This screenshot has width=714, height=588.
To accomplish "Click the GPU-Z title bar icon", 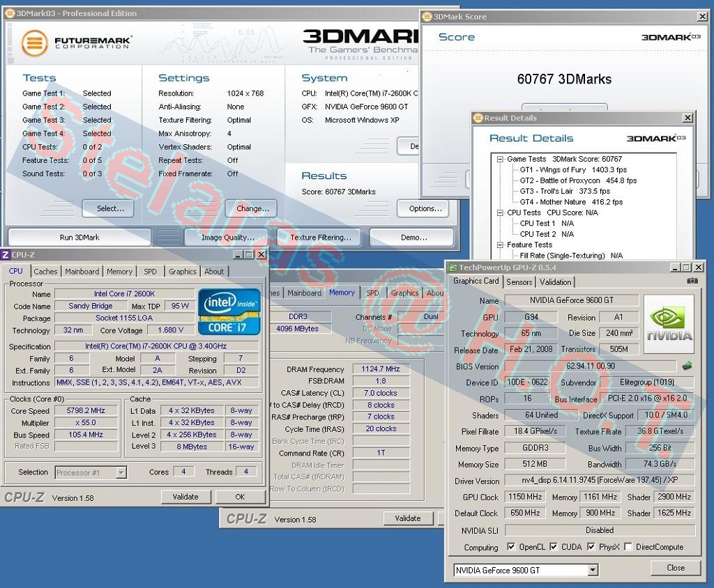I will coord(453,268).
